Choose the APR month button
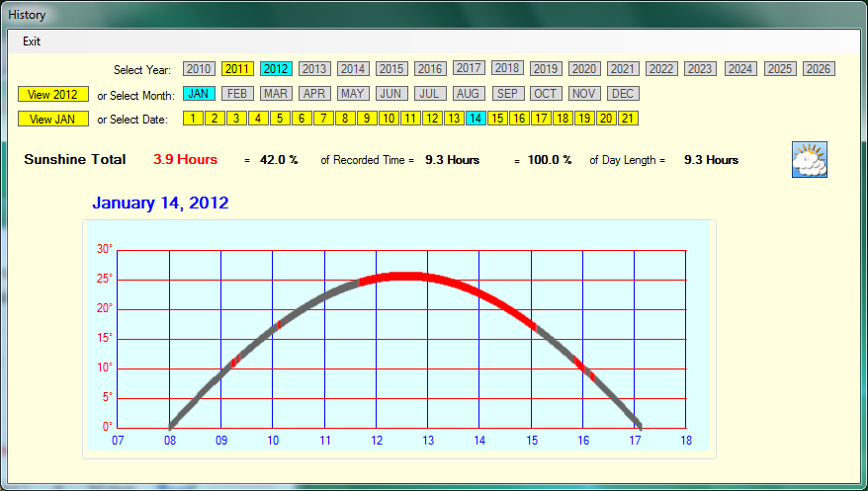The height and width of the screenshot is (491, 868). [x=314, y=94]
